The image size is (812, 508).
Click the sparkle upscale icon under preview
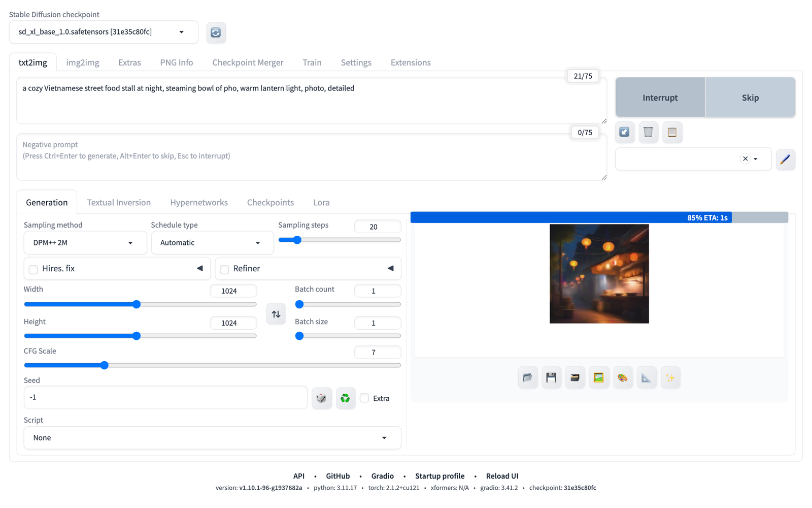tap(670, 377)
